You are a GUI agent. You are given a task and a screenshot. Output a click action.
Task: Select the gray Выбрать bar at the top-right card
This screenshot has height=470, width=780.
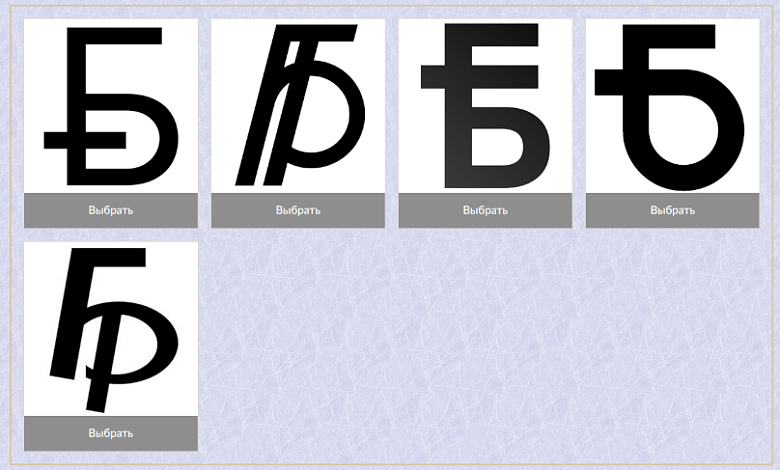coord(673,210)
